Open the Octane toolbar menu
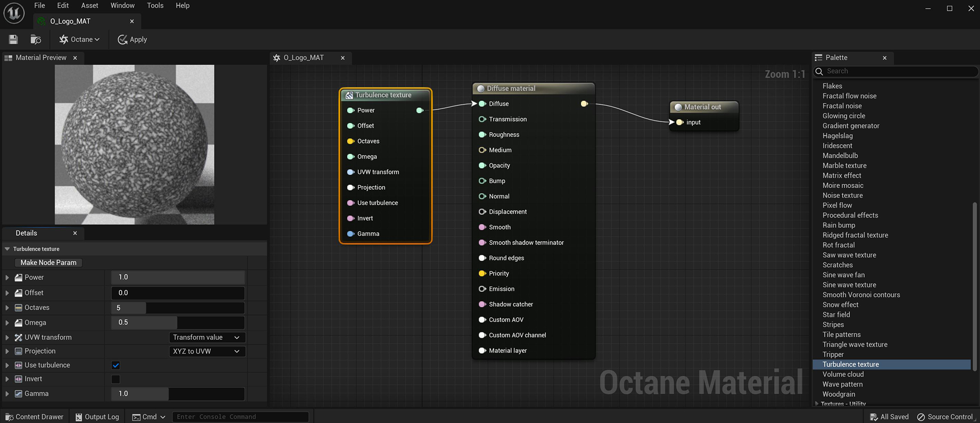Viewport: 980px width, 423px height. (x=79, y=39)
